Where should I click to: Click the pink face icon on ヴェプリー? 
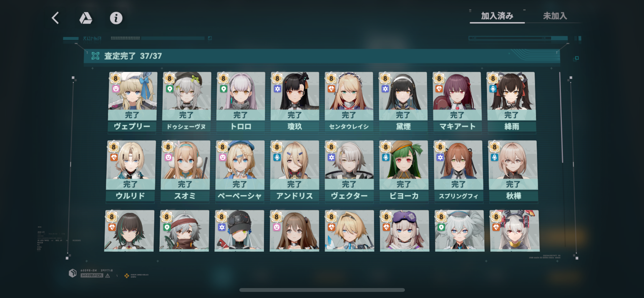(x=116, y=89)
